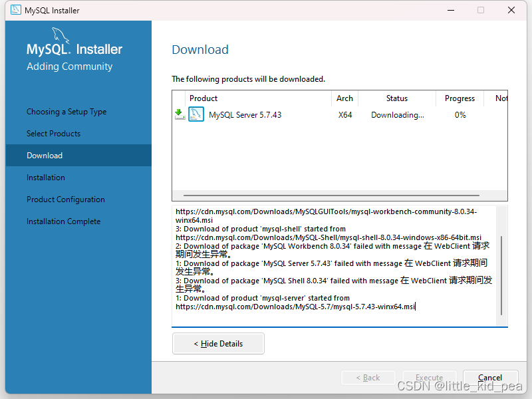Click the Product column header
This screenshot has height=399, width=532.
pos(258,98)
